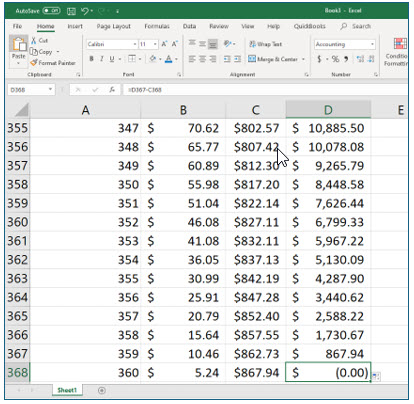Click the Redo arrow icon

[x=101, y=11]
